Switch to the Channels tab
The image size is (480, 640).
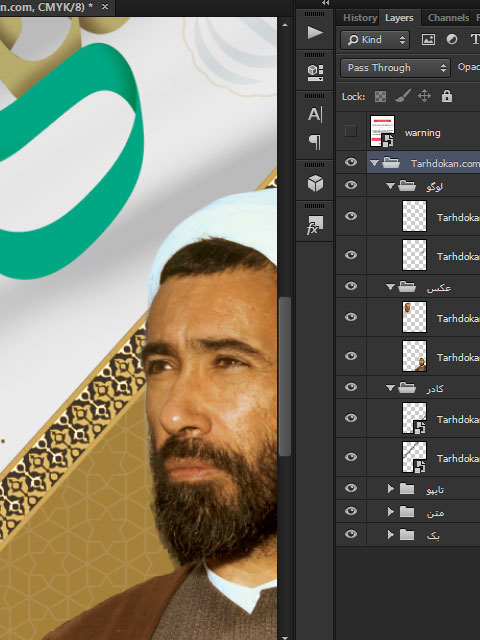coord(448,18)
